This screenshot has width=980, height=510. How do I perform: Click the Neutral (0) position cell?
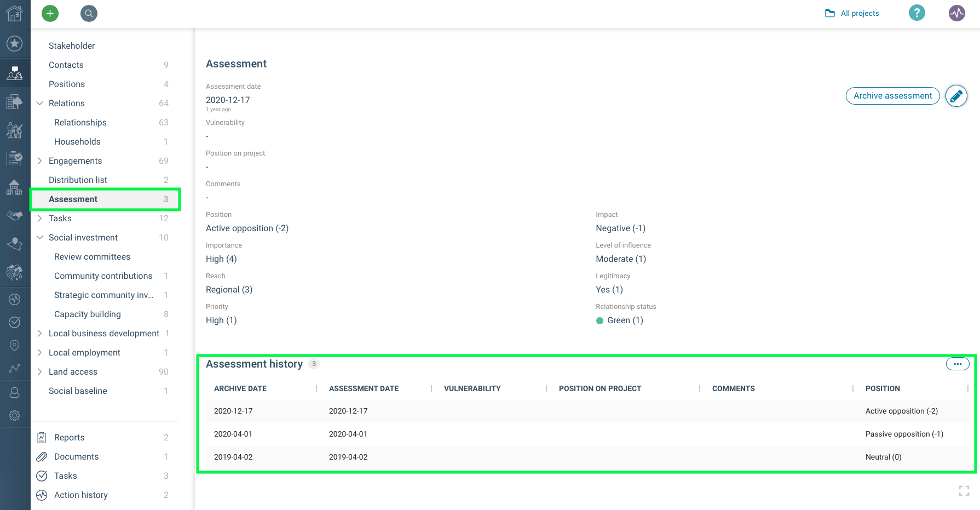click(x=883, y=457)
